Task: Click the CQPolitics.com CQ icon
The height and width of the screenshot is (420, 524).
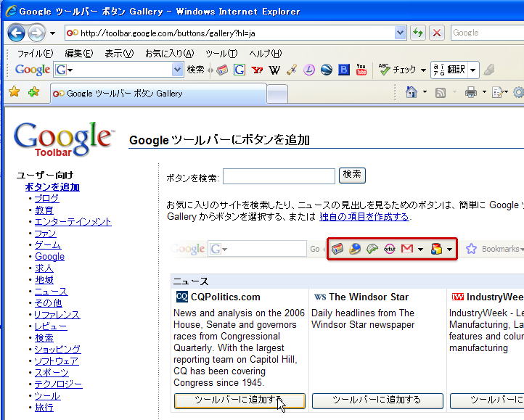Action: click(x=181, y=297)
